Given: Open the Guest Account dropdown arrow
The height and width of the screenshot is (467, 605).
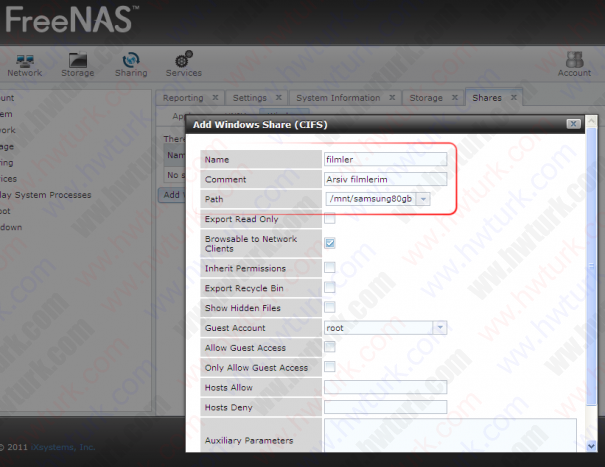Looking at the screenshot, I should click(440, 328).
